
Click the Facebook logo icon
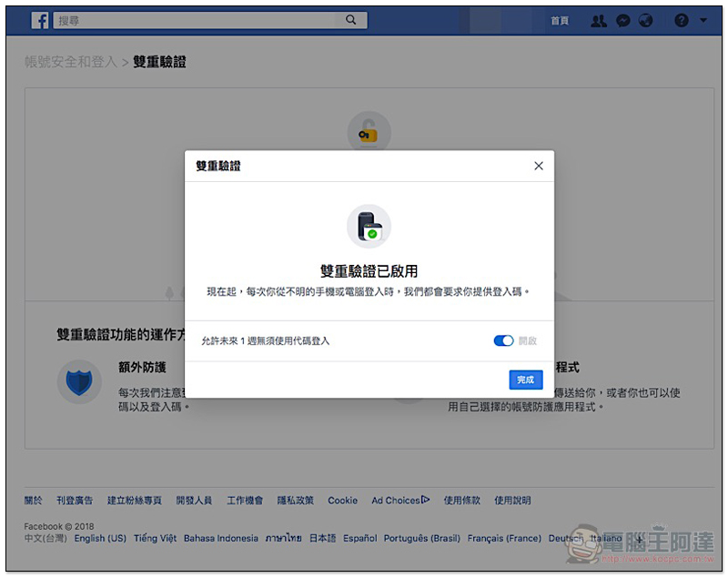coord(40,20)
